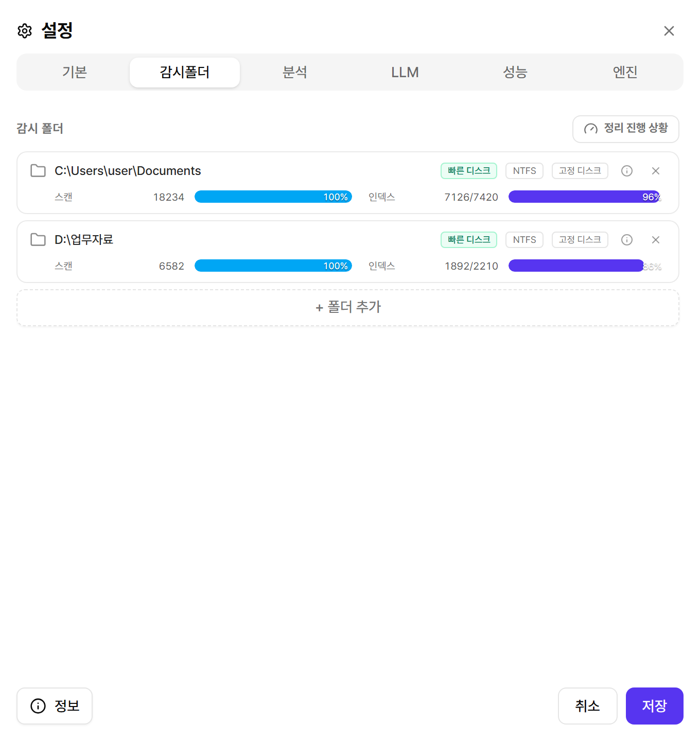The height and width of the screenshot is (741, 700).
Task: Click the index count 1892/2210
Action: point(471,266)
